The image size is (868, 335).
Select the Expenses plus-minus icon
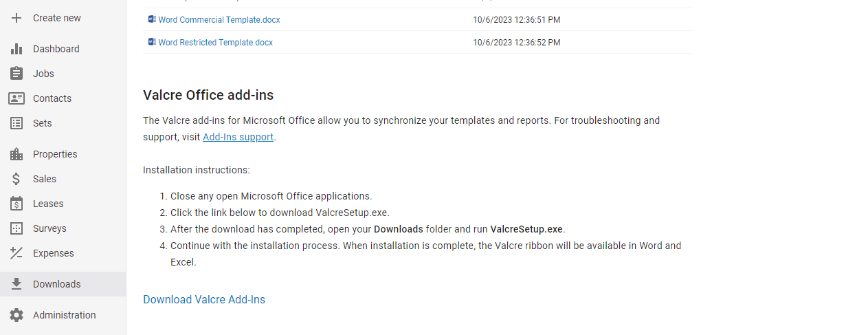tap(16, 253)
